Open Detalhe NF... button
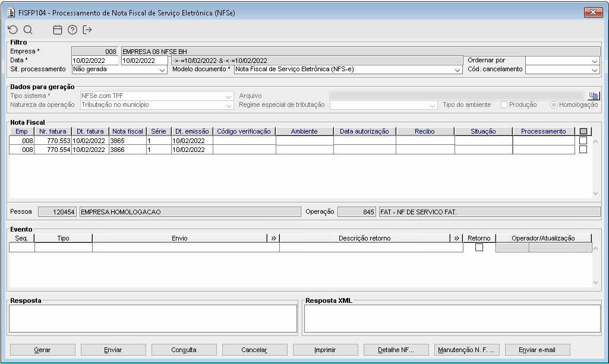The height and width of the screenshot is (364, 609). (396, 350)
